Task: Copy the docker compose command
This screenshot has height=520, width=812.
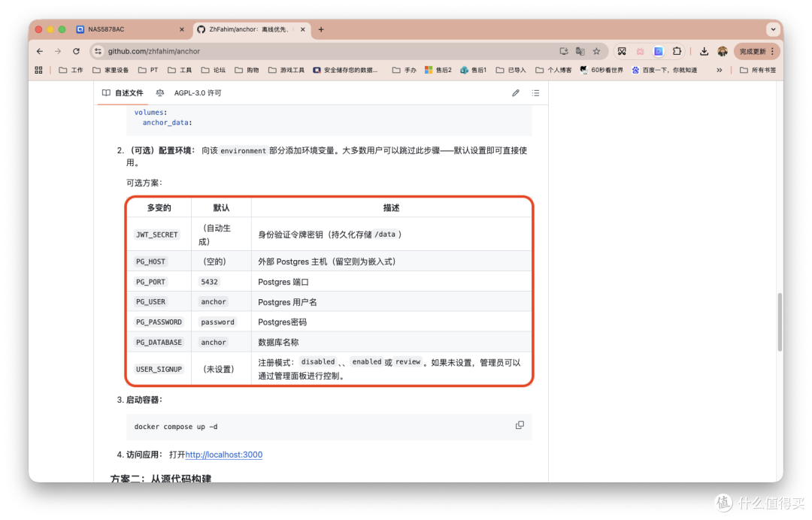Action: [x=520, y=425]
